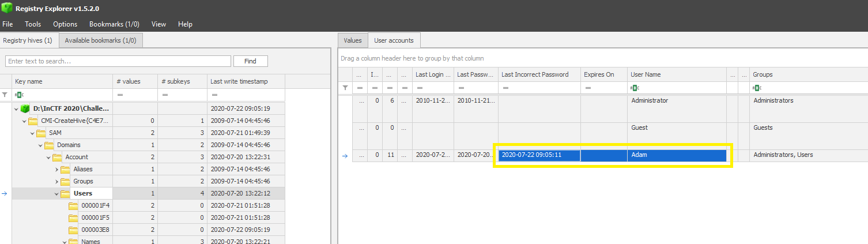868x244 pixels.
Task: Expand the Groups key node
Action: pos(57,181)
